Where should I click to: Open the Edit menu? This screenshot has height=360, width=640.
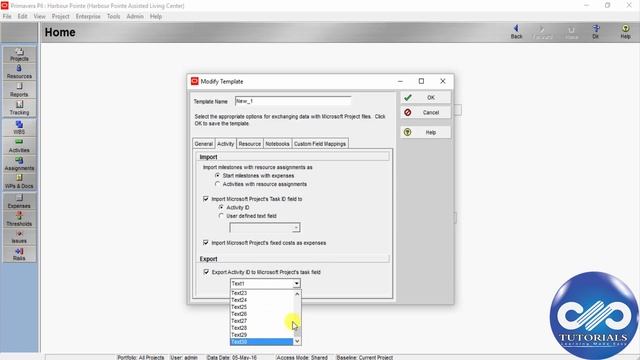[x=22, y=16]
